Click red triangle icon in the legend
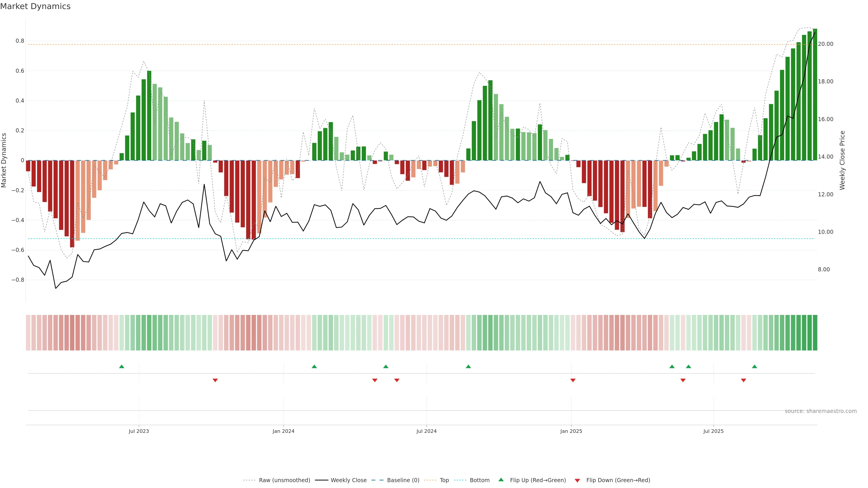The width and height of the screenshot is (868, 488). pyautogui.click(x=577, y=480)
